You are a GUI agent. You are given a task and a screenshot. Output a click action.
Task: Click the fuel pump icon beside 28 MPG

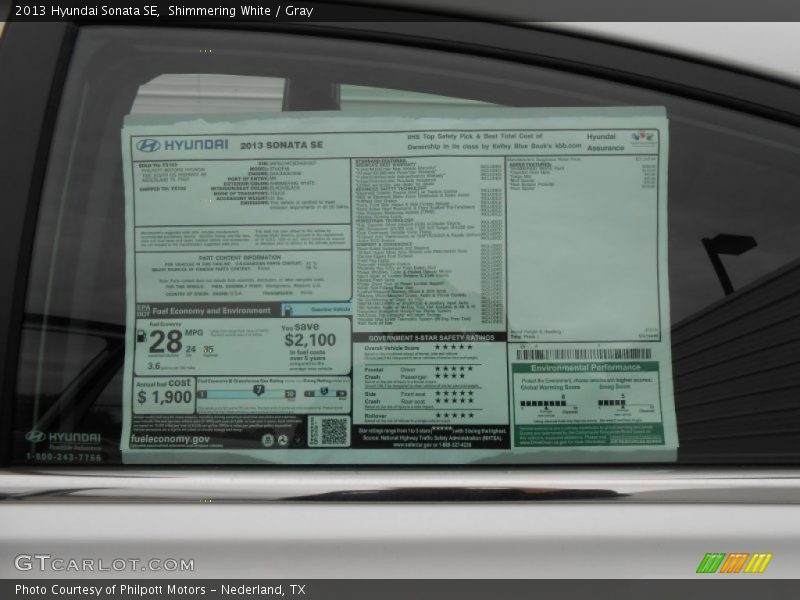tap(141, 336)
